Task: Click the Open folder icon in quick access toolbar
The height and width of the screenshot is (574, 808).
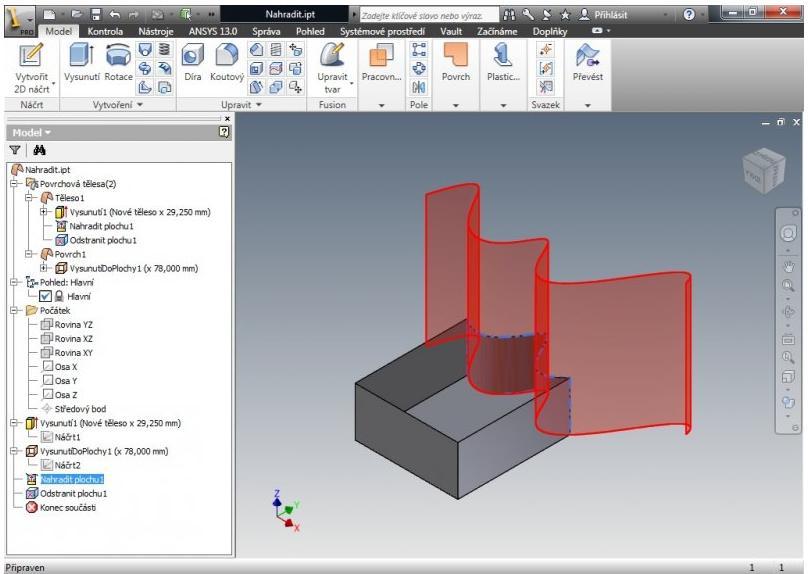Action: pos(76,14)
